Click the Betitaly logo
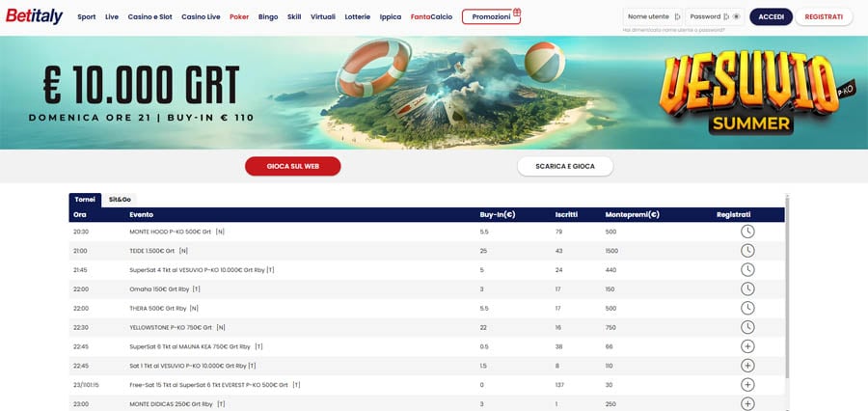Viewport: 868px width, 411px height. [x=35, y=16]
